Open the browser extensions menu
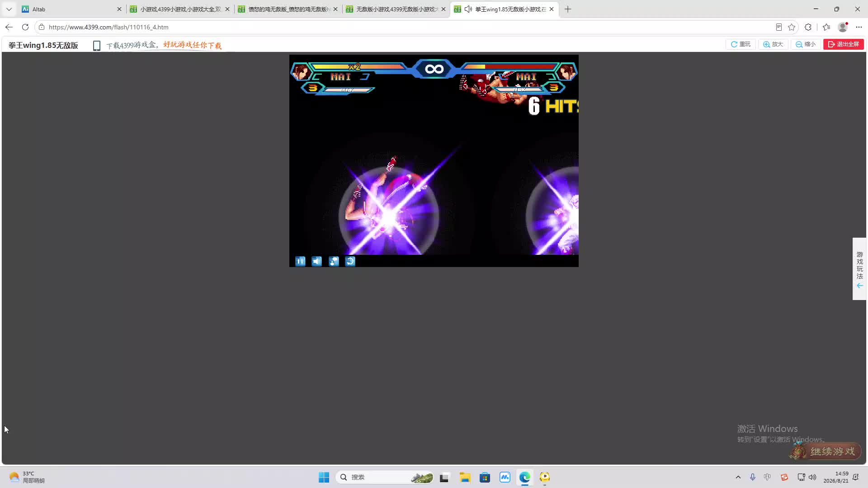The width and height of the screenshot is (868, 488). pos(808,27)
